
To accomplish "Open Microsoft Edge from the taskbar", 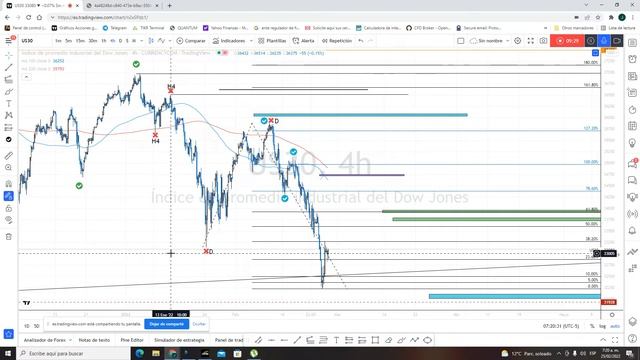I will [139, 353].
